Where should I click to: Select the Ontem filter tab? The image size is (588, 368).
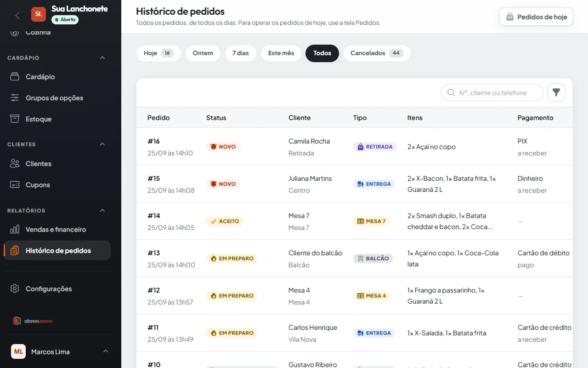click(203, 53)
